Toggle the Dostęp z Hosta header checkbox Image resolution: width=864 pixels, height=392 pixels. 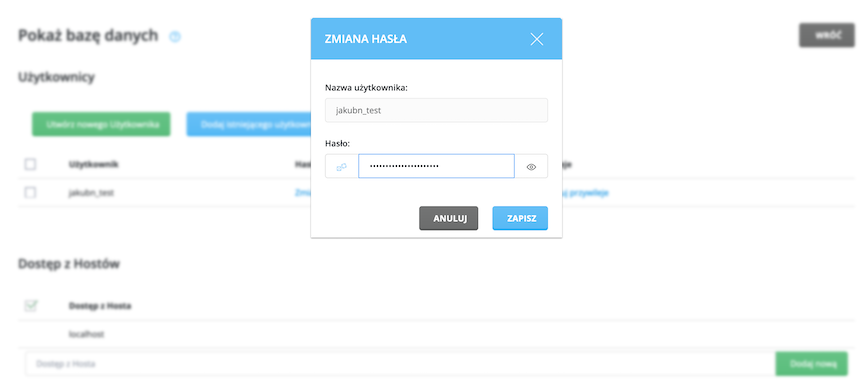(x=31, y=305)
